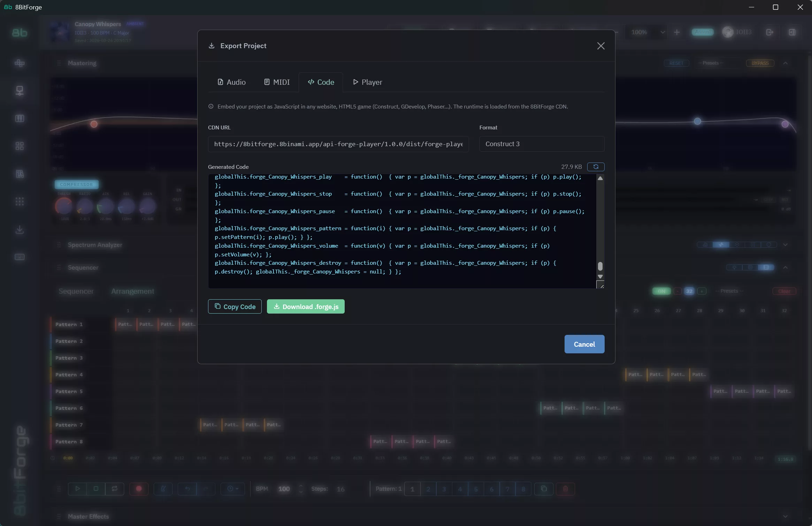The height and width of the screenshot is (526, 812).
Task: Cancel the Export Project dialog
Action: tap(584, 344)
